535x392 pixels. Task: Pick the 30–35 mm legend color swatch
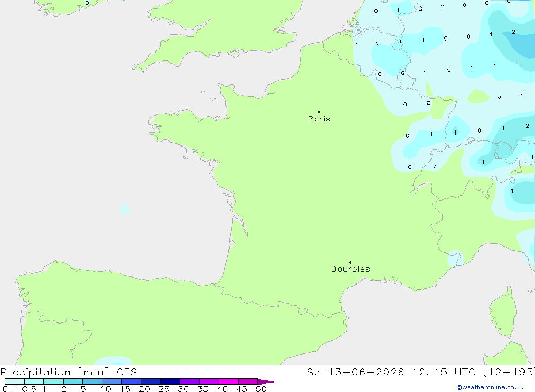tap(190, 381)
